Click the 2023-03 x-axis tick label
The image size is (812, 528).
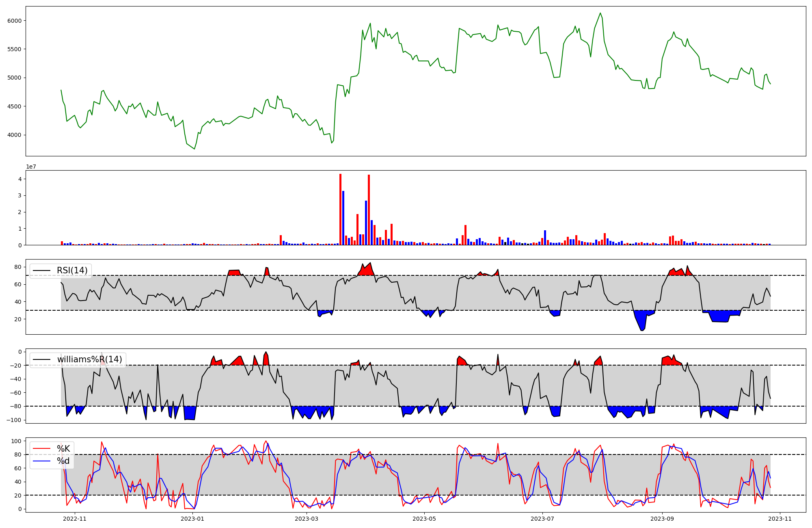point(307,519)
